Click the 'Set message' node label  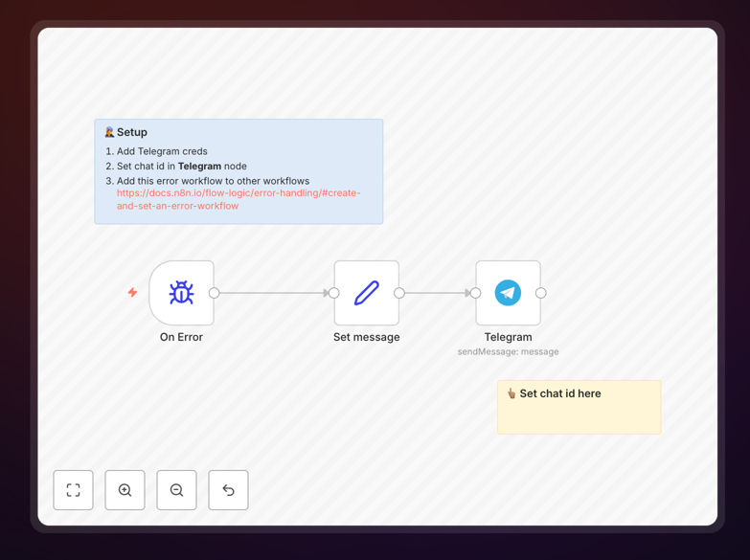(x=367, y=337)
